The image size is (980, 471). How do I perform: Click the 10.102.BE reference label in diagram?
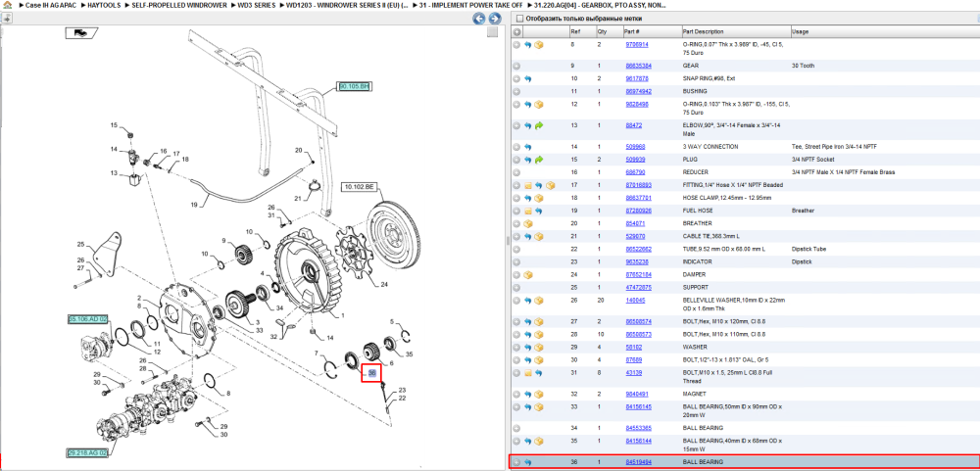(x=359, y=186)
